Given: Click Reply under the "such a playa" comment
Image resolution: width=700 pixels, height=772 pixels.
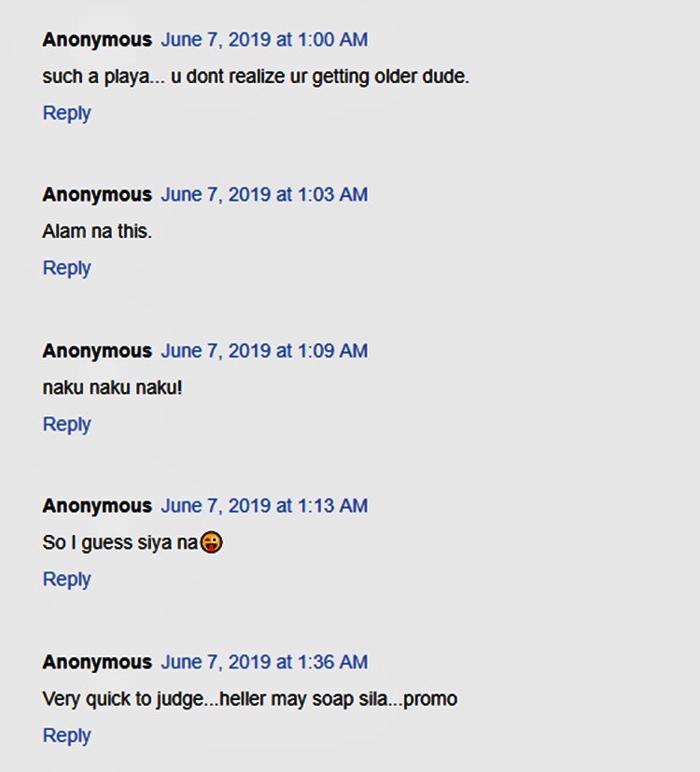Looking at the screenshot, I should coord(66,113).
